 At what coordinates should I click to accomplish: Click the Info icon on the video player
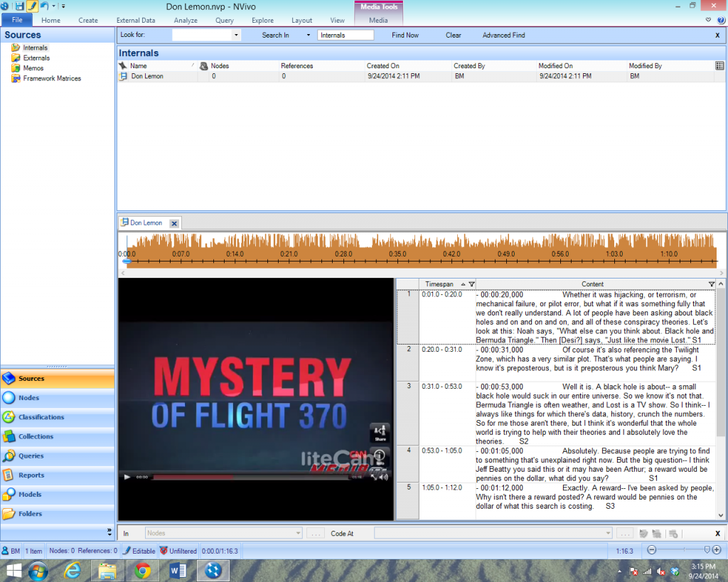[x=380, y=456]
